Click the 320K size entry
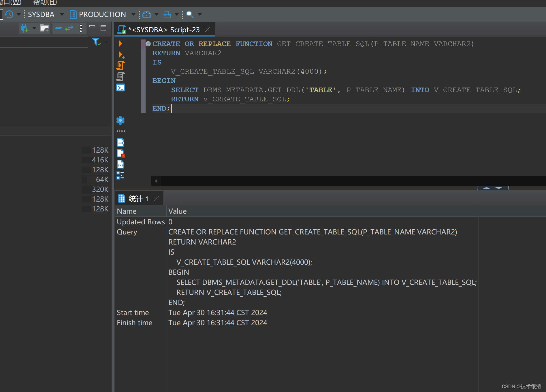Image resolution: width=546 pixels, height=392 pixels. pyautogui.click(x=100, y=189)
